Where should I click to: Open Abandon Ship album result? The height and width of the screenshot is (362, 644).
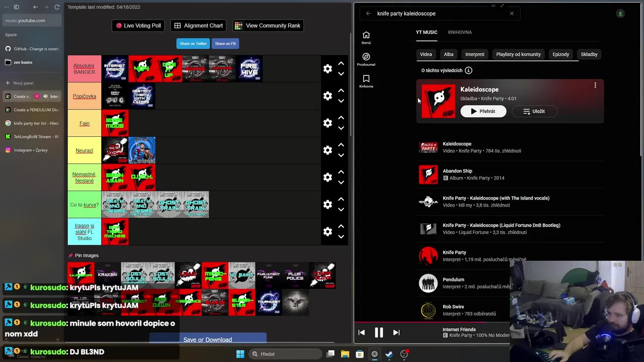pos(511,174)
